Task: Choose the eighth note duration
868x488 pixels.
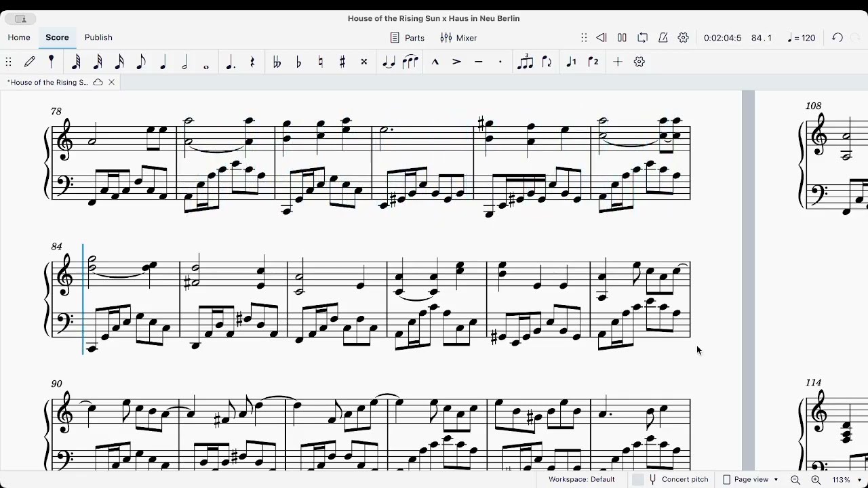Action: [141, 62]
